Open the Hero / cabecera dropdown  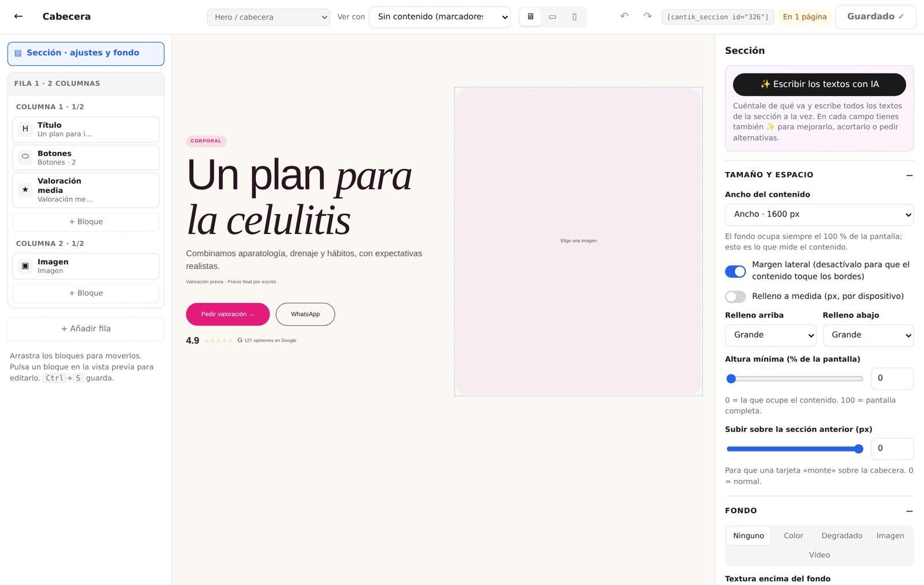click(269, 17)
